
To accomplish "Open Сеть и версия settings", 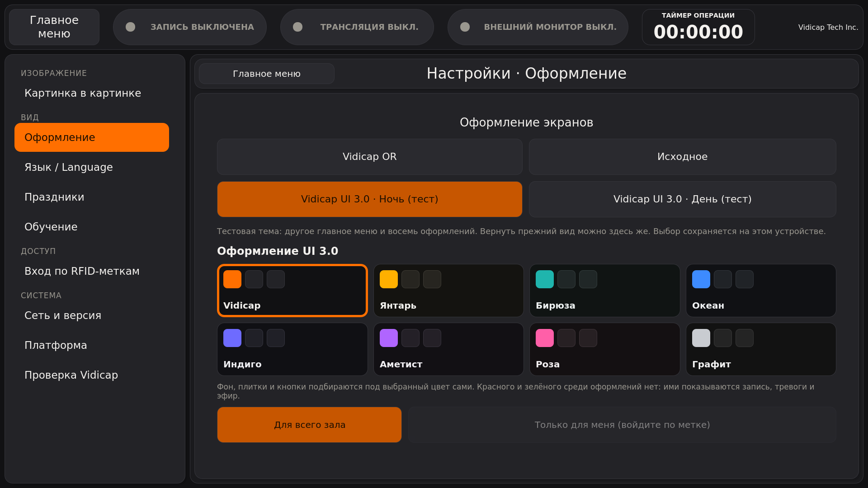I will point(92,315).
